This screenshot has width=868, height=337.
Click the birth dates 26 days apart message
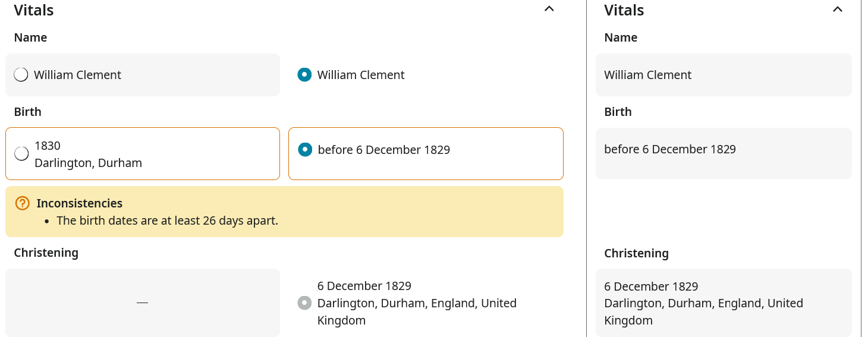(167, 221)
